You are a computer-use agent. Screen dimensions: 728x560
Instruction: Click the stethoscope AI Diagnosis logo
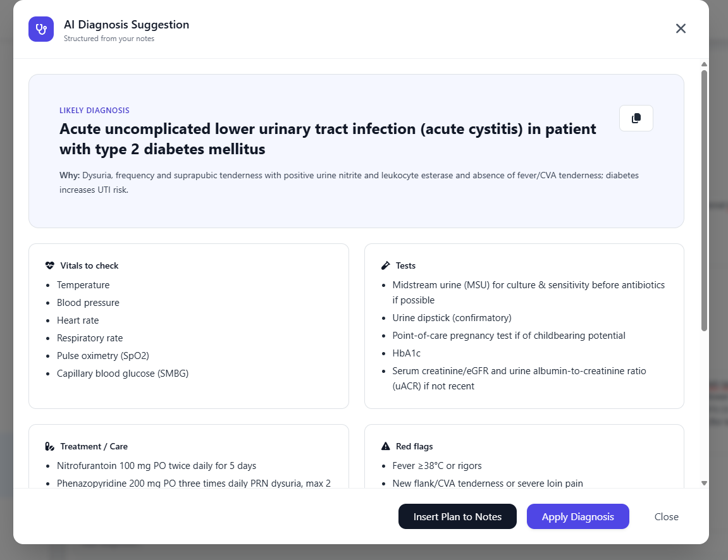tap(40, 28)
